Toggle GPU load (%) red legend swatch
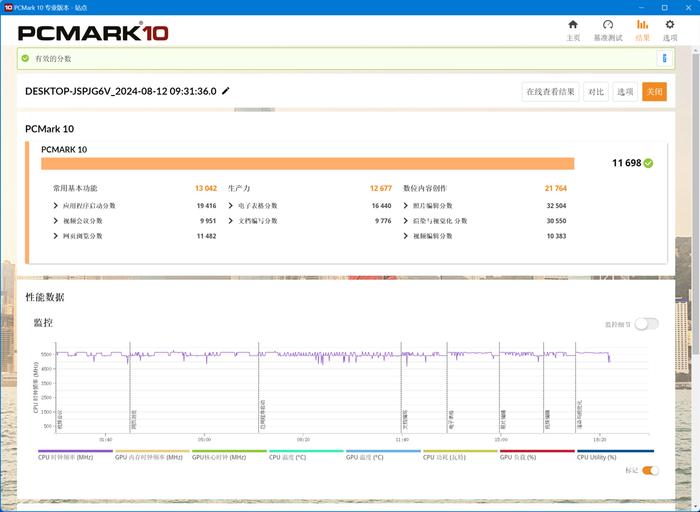 point(537,451)
